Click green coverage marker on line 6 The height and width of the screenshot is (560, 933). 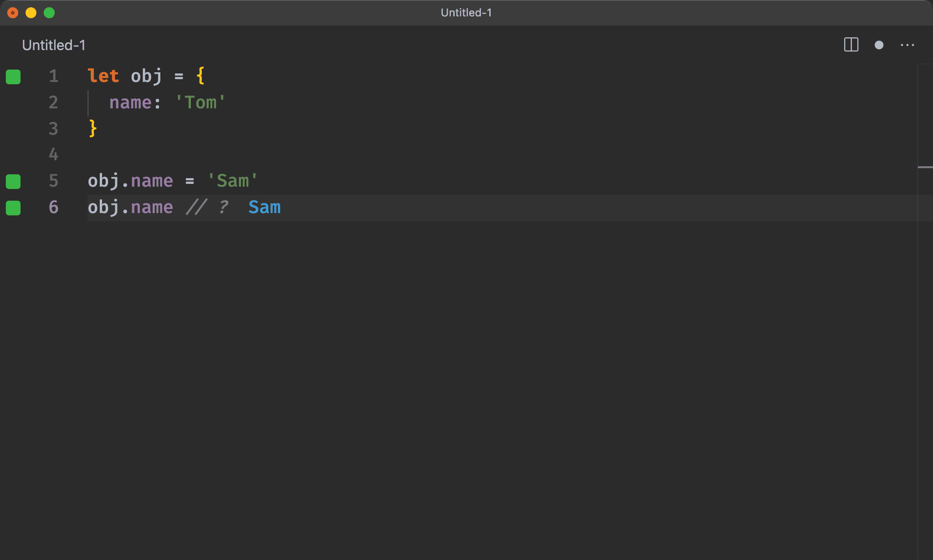click(13, 208)
